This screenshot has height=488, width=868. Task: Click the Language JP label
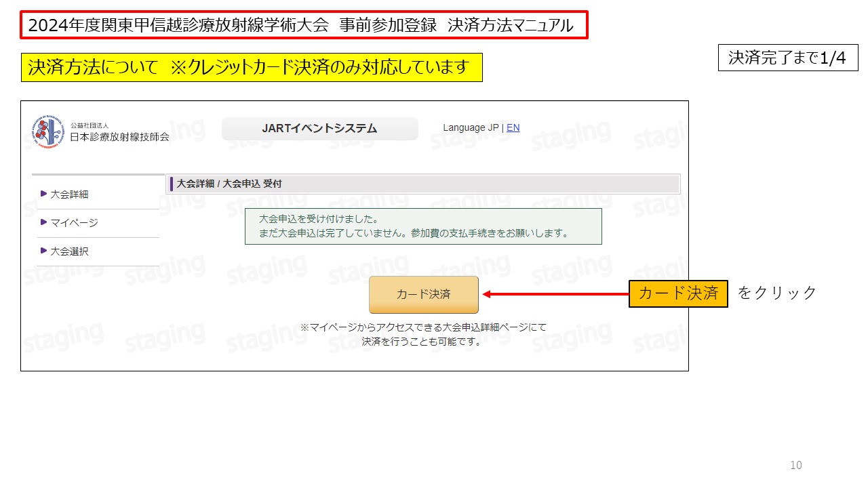coord(471,127)
